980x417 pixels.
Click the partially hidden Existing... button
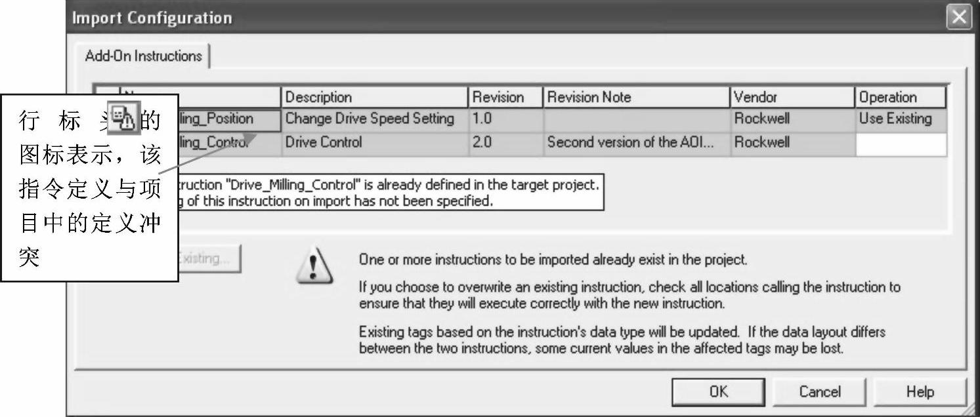(209, 258)
